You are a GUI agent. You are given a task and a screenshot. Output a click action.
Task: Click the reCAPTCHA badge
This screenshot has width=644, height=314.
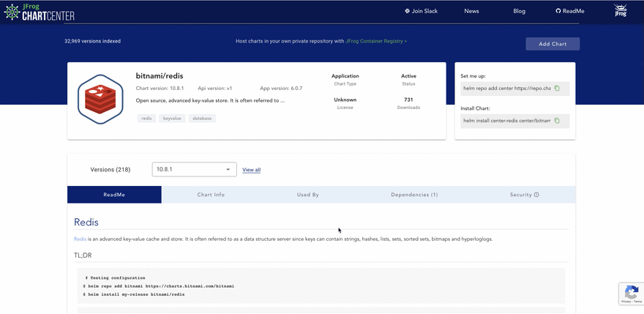point(632,294)
